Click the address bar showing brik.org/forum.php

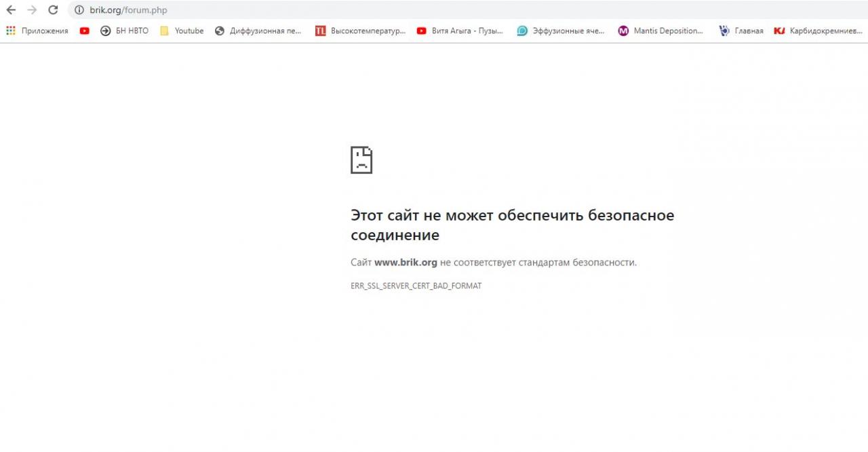pos(271,10)
